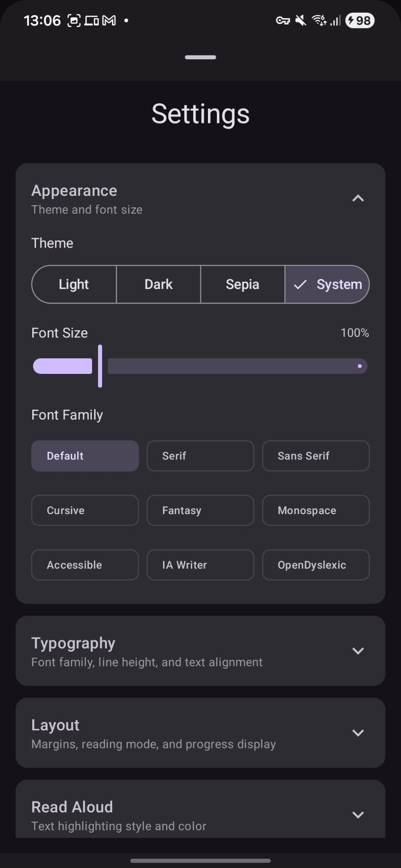Tap the battery indicator in status bar
Screen dimensions: 401x868
(x=360, y=20)
